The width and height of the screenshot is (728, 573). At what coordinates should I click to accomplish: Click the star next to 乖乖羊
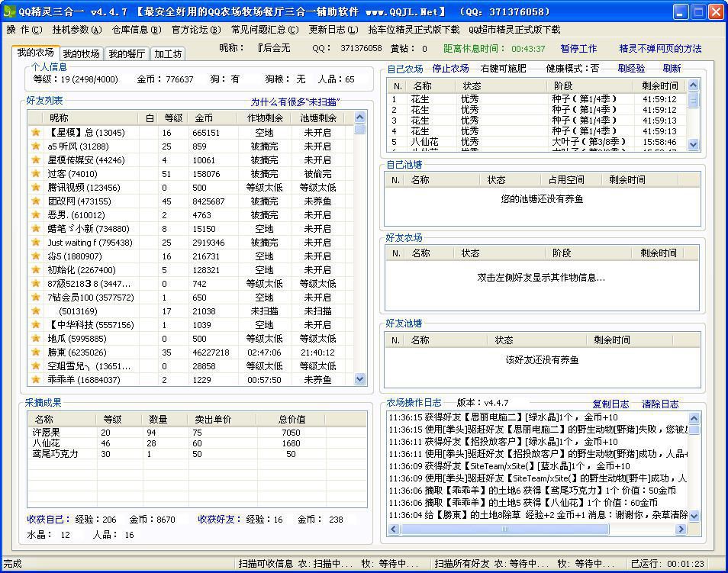pos(34,378)
